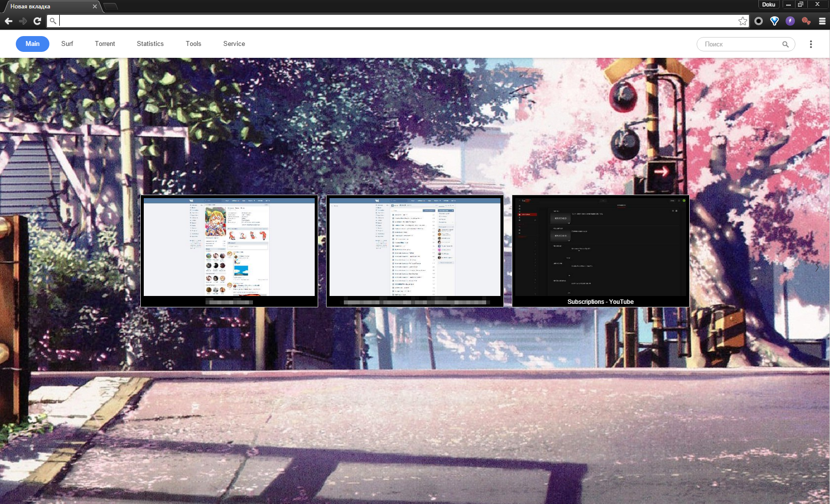Image resolution: width=830 pixels, height=504 pixels.
Task: Select the Main tab
Action: 33,44
